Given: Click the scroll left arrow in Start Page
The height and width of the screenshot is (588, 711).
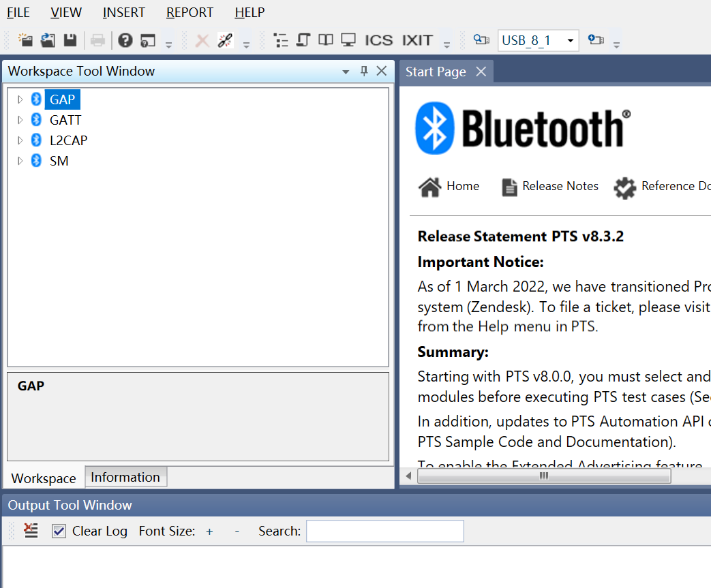Looking at the screenshot, I should click(x=408, y=476).
